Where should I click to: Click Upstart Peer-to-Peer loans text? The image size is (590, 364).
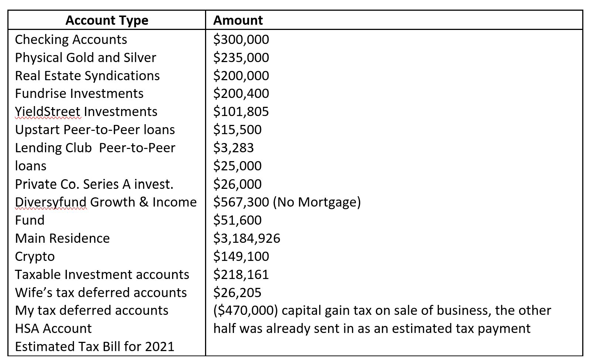(x=95, y=130)
